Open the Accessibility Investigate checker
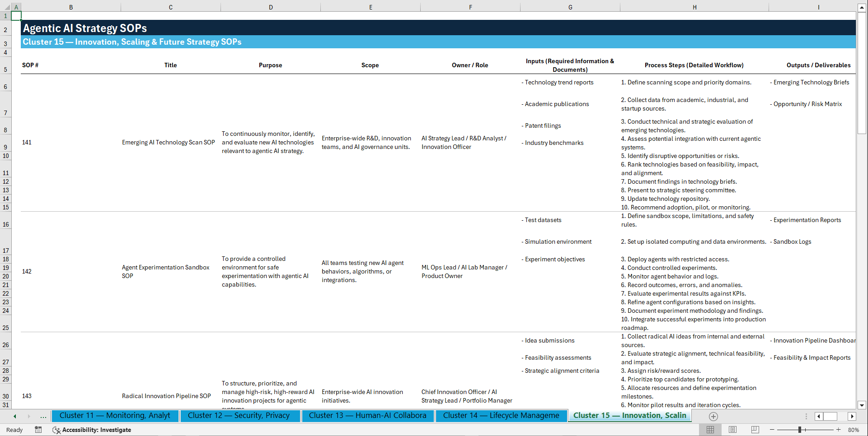 (92, 430)
